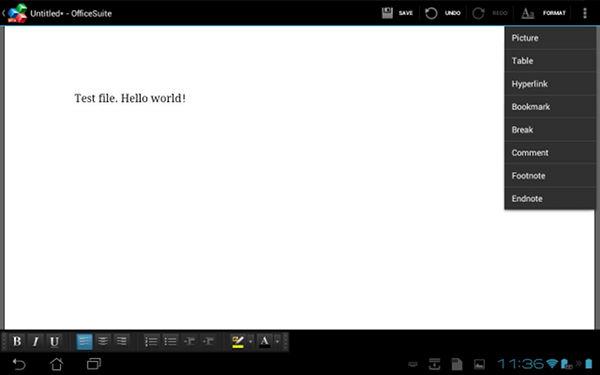Apply numbered list formatting
Viewport: 600px width, 375px height.
tap(152, 341)
